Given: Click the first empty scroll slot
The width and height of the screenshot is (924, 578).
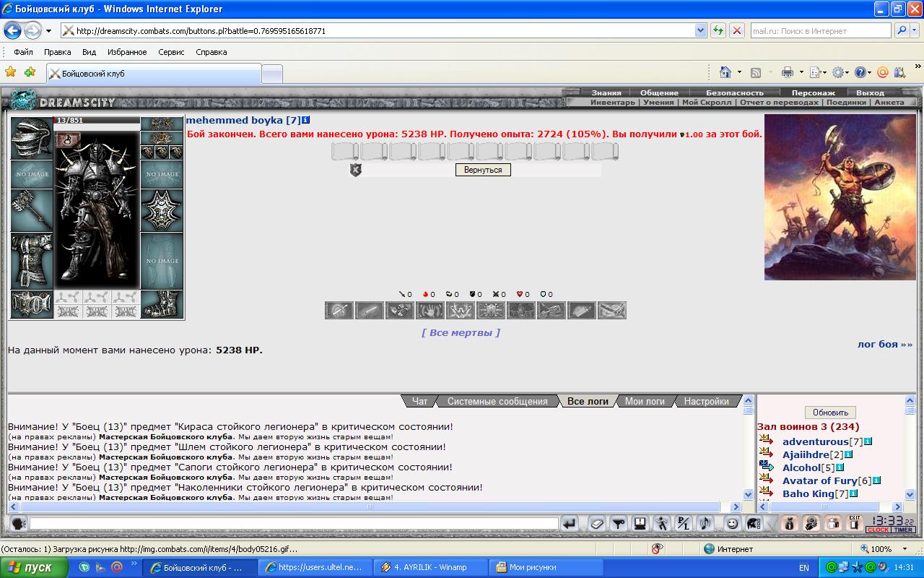Looking at the screenshot, I should click(345, 151).
